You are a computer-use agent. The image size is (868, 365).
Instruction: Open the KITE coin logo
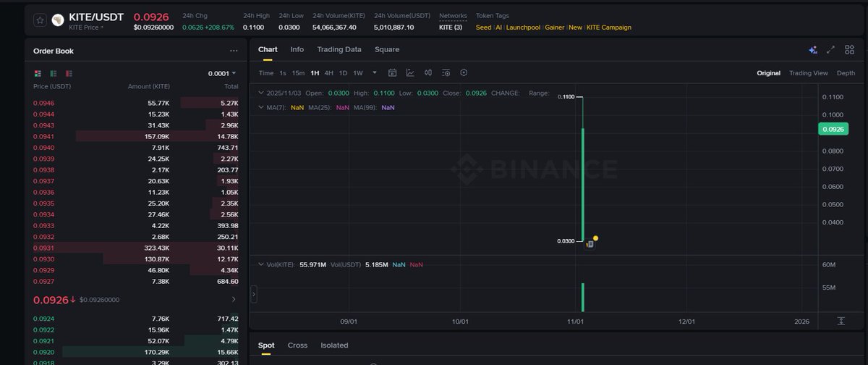point(58,20)
